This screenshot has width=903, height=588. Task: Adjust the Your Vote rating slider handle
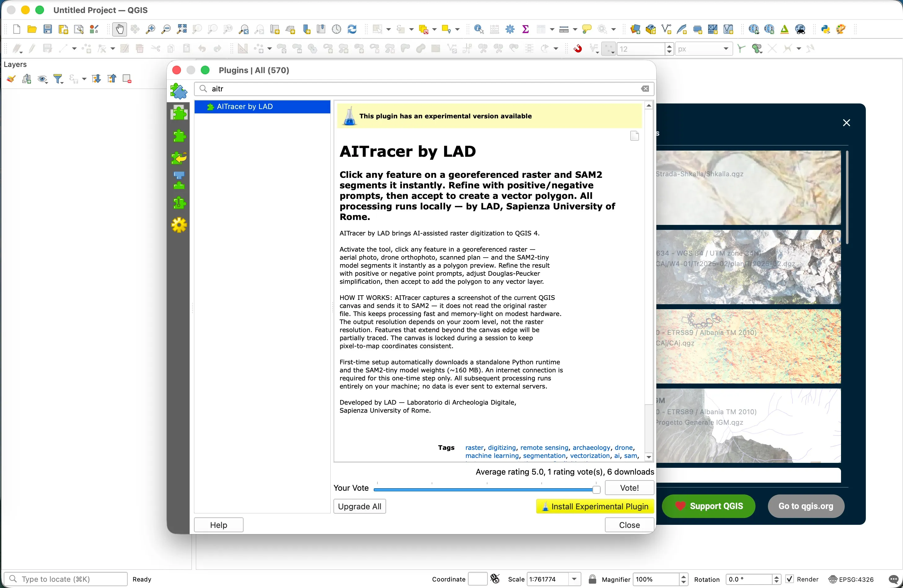click(x=597, y=490)
